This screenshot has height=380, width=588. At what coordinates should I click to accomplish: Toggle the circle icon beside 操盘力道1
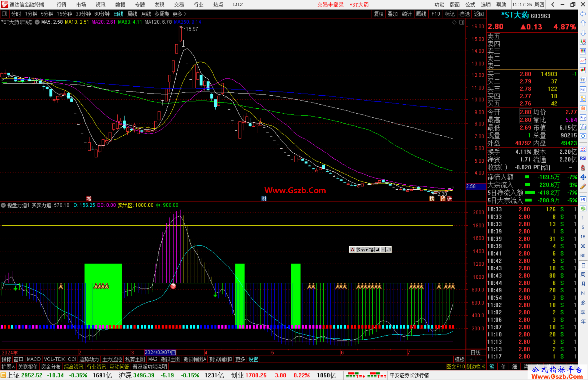pyautogui.click(x=3, y=205)
